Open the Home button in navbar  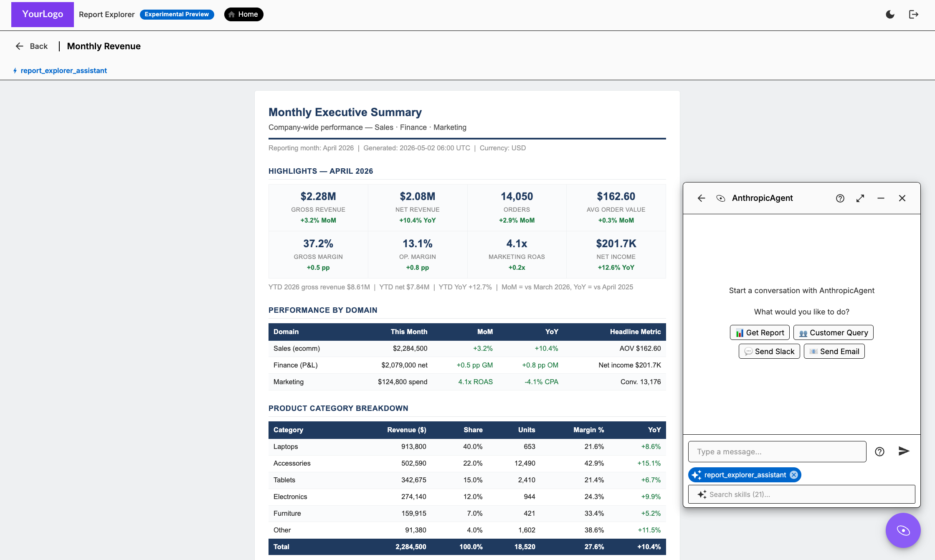click(x=244, y=14)
